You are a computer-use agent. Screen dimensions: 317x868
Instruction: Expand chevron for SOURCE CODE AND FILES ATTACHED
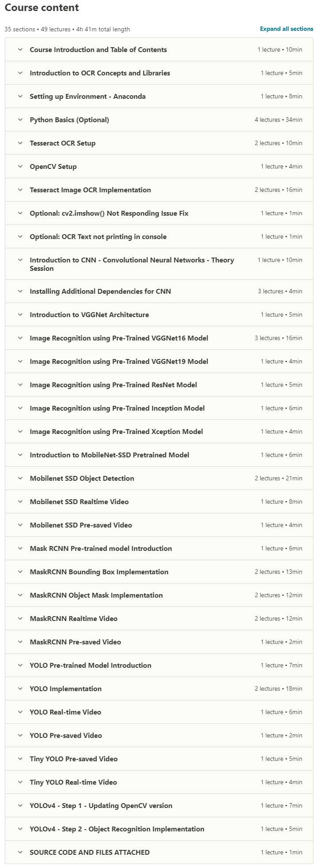coord(20,852)
